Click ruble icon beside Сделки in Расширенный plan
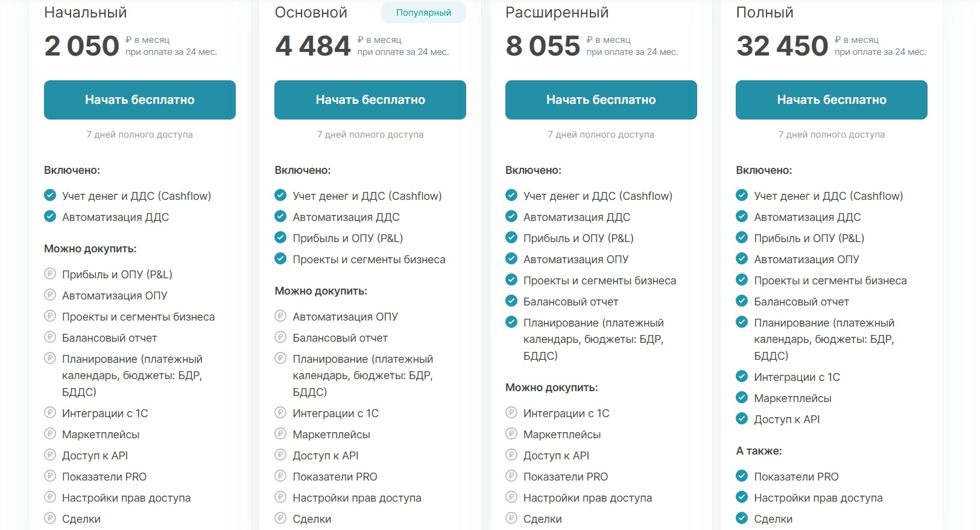Screen dimensions: 980x530 point(511,519)
